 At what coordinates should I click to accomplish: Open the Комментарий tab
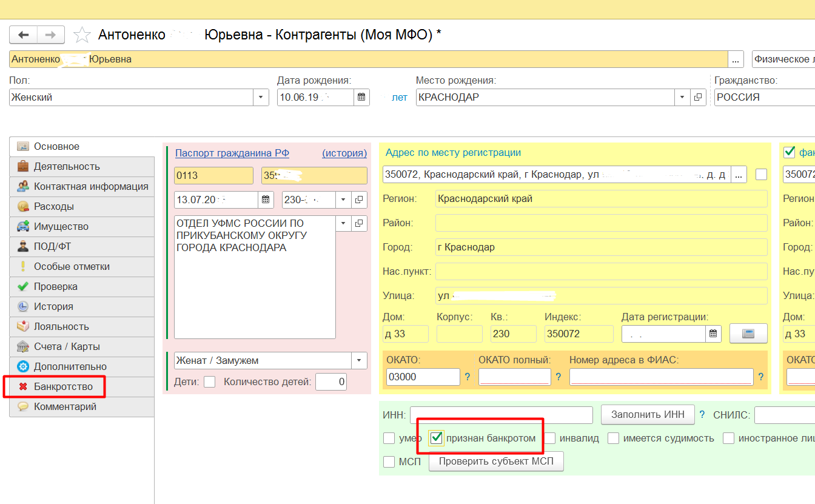coord(82,407)
